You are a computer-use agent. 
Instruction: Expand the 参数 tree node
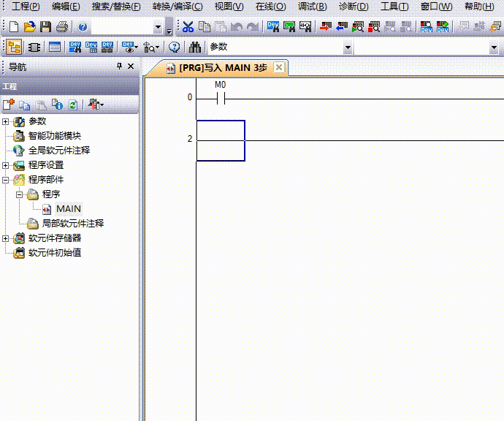pyautogui.click(x=6, y=121)
